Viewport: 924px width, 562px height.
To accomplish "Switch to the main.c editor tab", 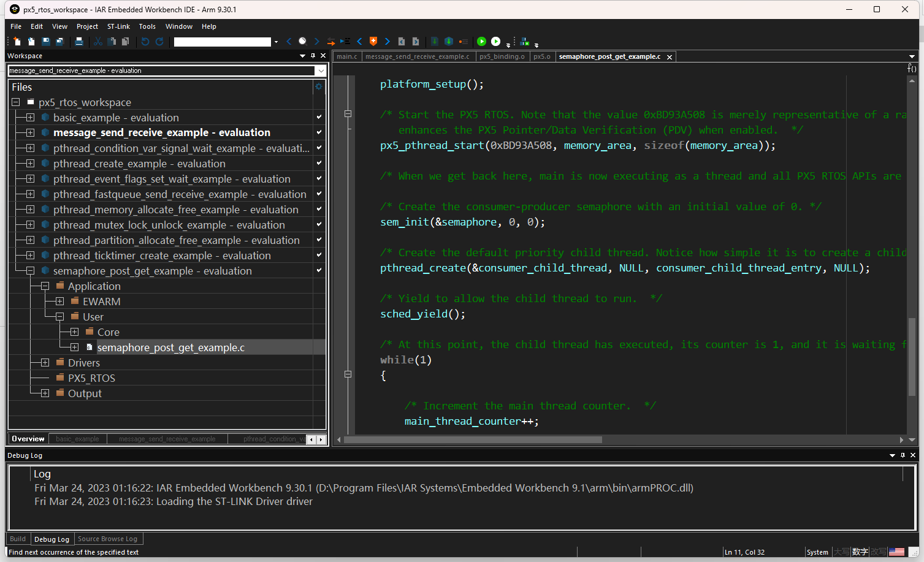I will [347, 56].
